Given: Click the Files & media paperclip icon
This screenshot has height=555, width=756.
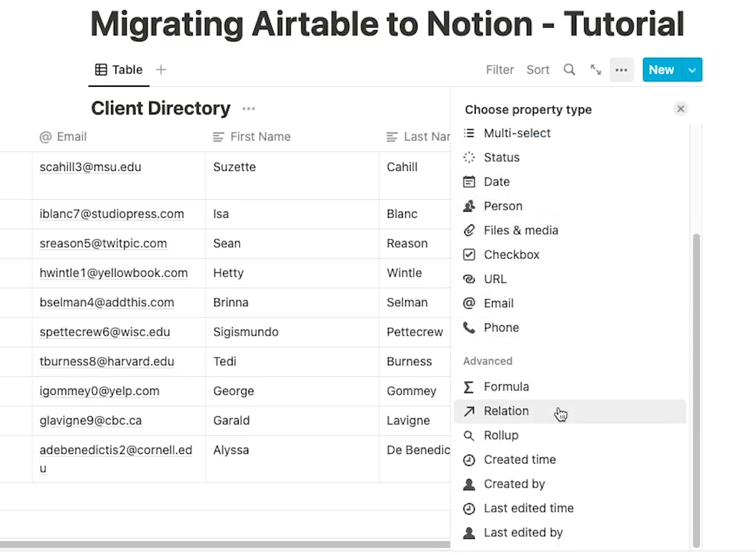Looking at the screenshot, I should pyautogui.click(x=469, y=230).
